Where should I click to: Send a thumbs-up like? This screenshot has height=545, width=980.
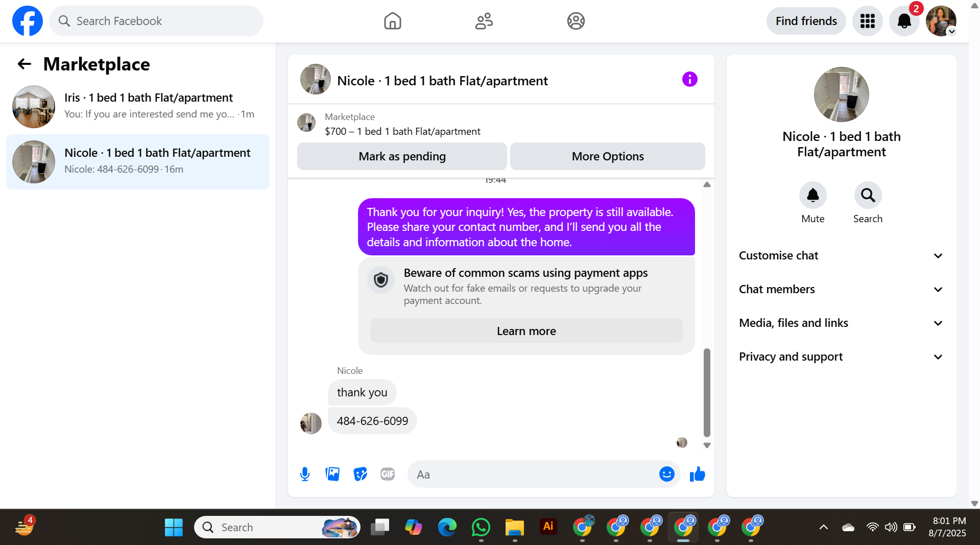click(x=697, y=475)
